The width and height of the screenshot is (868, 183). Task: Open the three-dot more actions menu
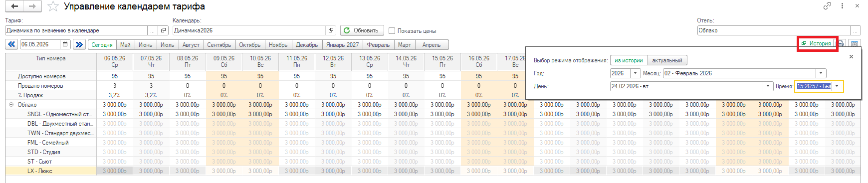click(x=842, y=6)
